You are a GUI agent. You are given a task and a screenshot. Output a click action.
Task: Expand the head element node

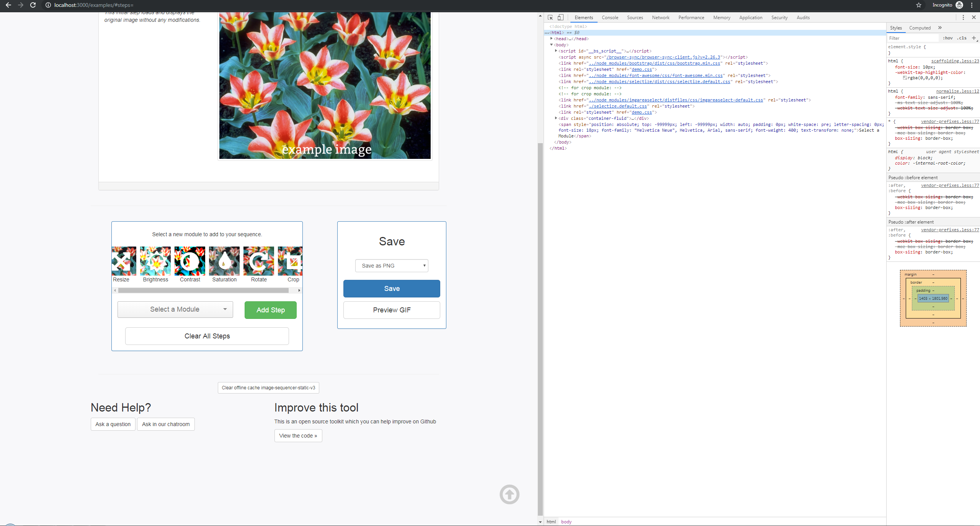[x=551, y=39]
